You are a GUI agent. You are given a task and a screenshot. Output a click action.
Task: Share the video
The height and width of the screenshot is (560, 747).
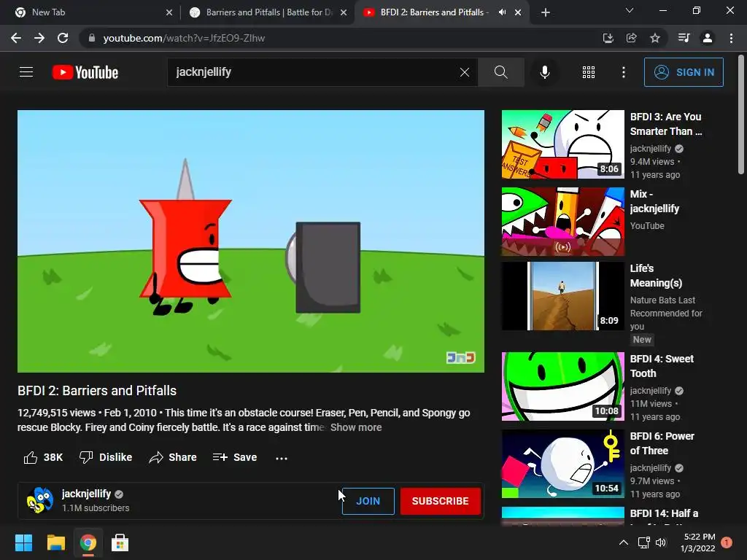tap(172, 457)
